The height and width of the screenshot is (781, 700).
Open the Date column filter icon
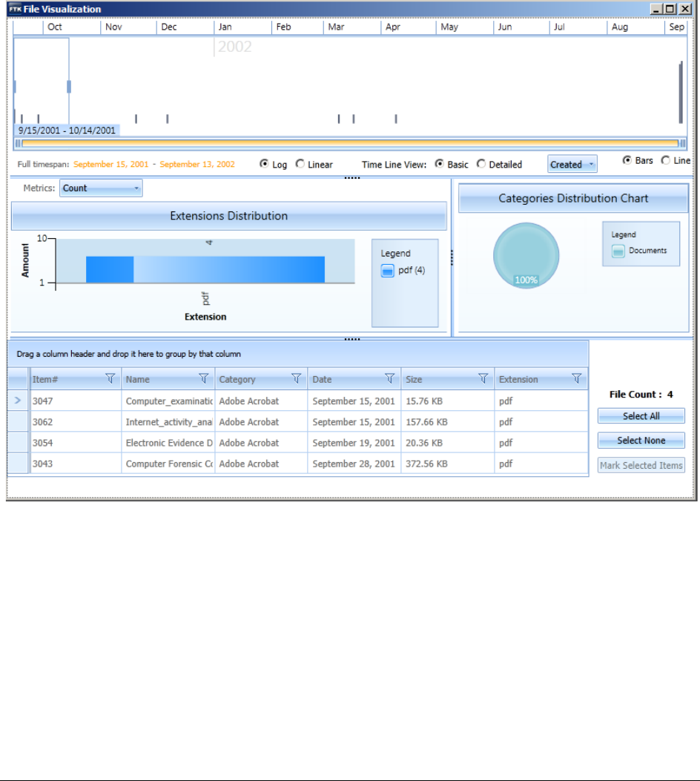390,379
